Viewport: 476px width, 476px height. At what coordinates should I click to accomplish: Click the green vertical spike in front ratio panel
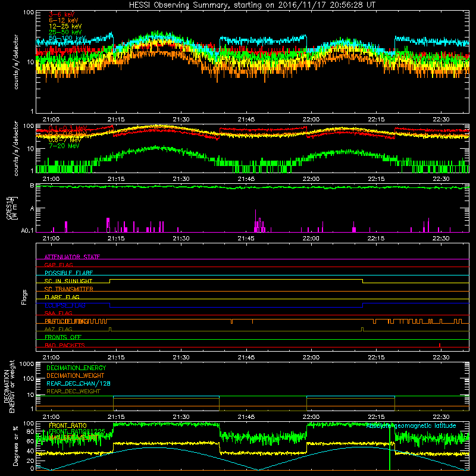point(390,447)
